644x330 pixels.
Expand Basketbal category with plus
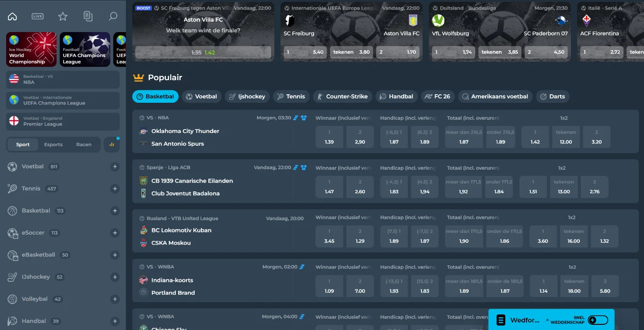115,211
